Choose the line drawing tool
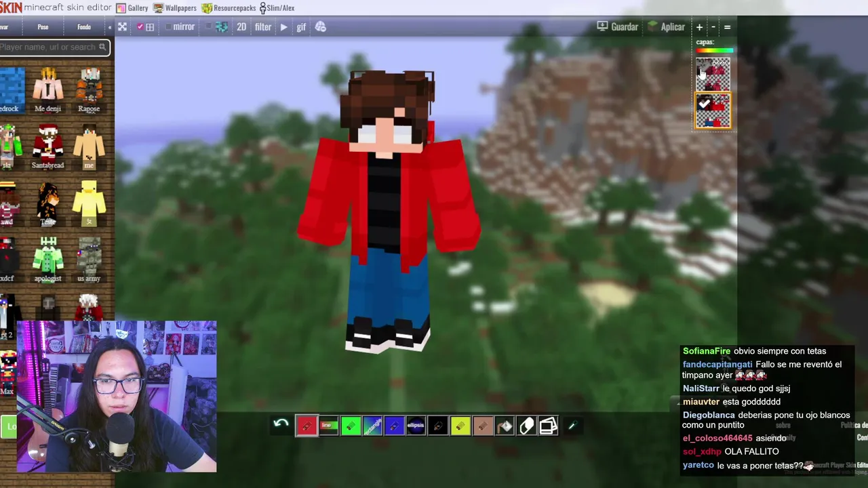 [329, 426]
